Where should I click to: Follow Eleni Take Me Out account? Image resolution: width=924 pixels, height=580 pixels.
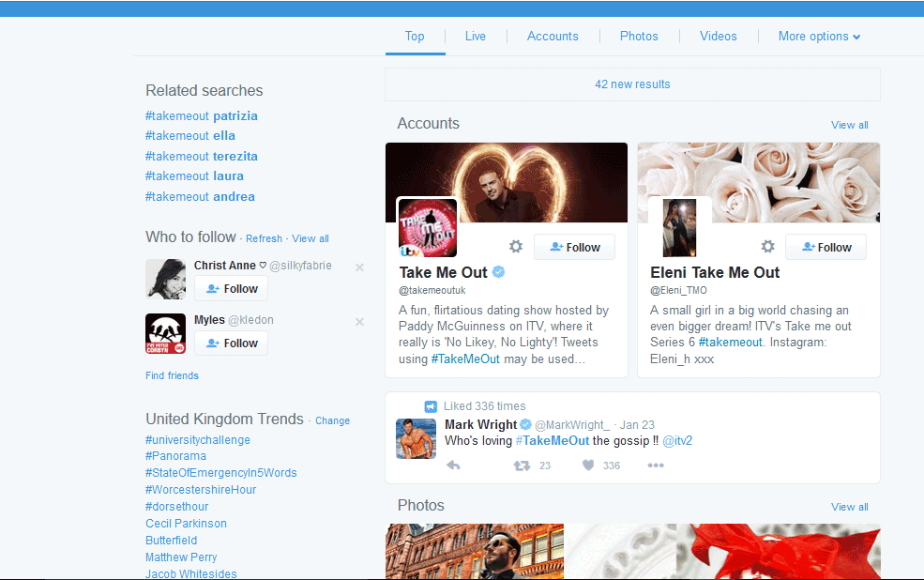click(826, 247)
